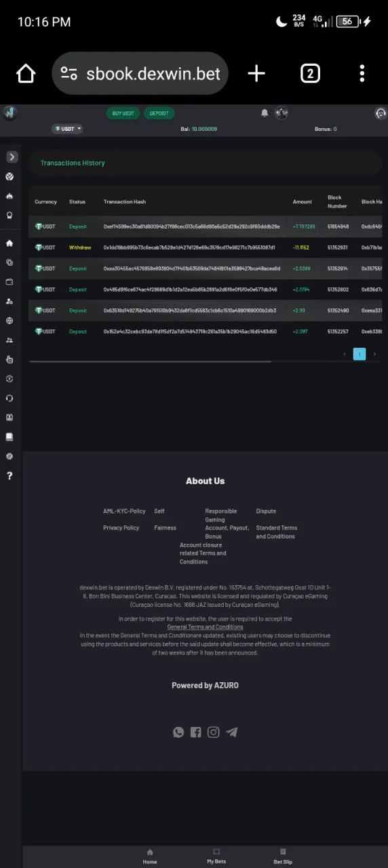Open the USDT currency dropdown
Viewport: 388px width, 868px height.
pos(67,128)
